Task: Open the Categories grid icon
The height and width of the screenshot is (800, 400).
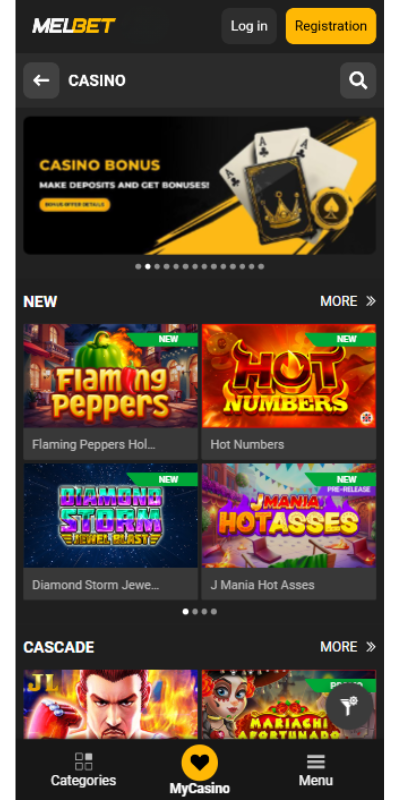Action: tap(84, 761)
